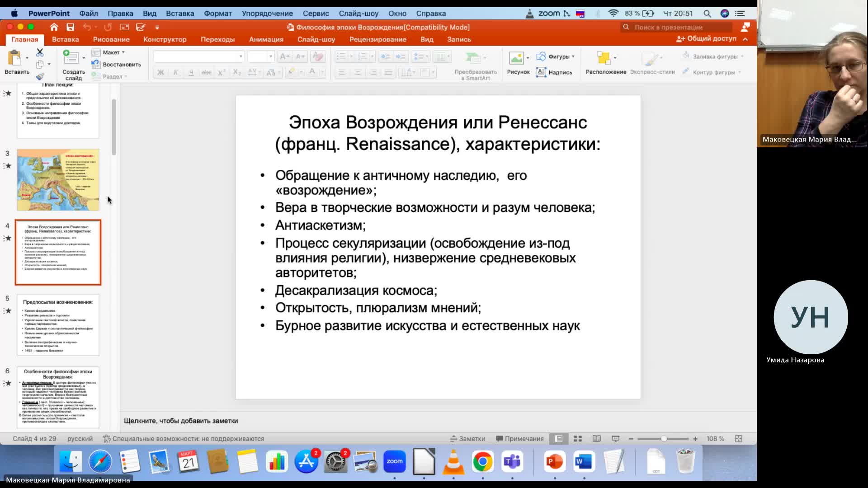Cut selection with the scissors icon
The width and height of the screenshot is (868, 488).
pos(40,52)
